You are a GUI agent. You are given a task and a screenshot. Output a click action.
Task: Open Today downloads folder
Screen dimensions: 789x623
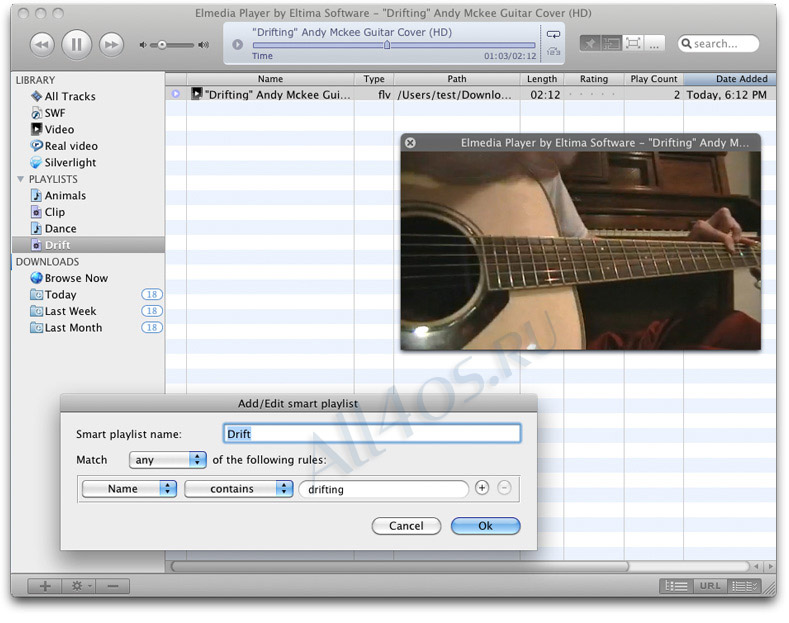pos(60,294)
